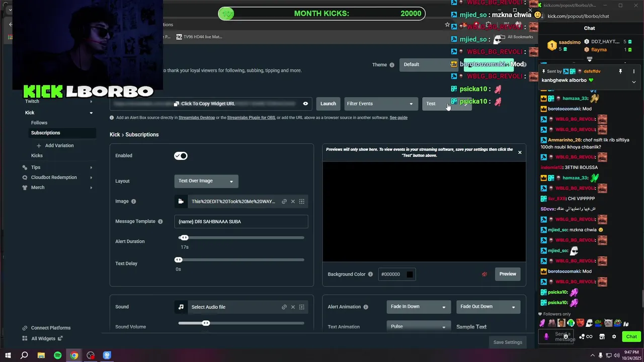Screen dimensions: 644x362
Task: Expand the Tips sidebar section
Action: click(91, 167)
